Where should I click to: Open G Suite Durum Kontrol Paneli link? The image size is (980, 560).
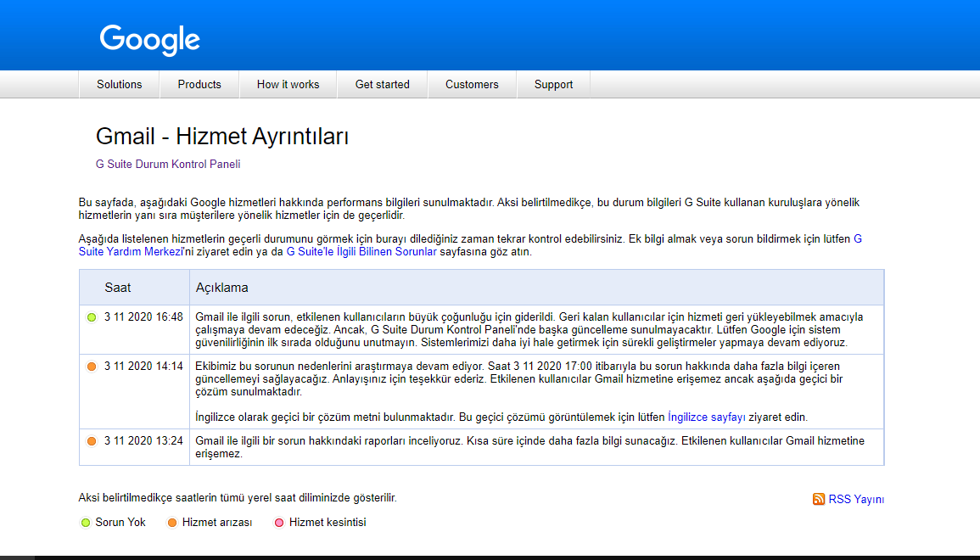click(x=168, y=165)
